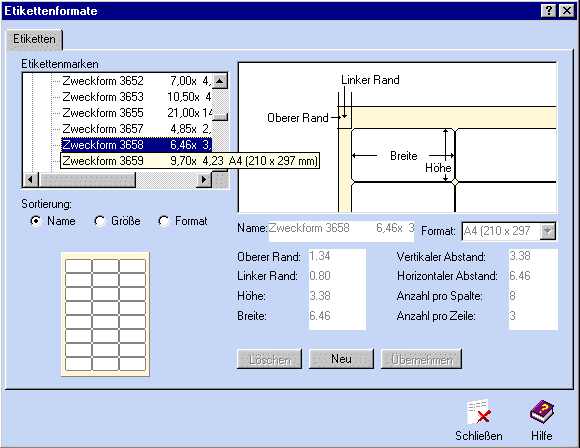Click the Schließen icon with red X
The image size is (580, 448).
pos(479,411)
